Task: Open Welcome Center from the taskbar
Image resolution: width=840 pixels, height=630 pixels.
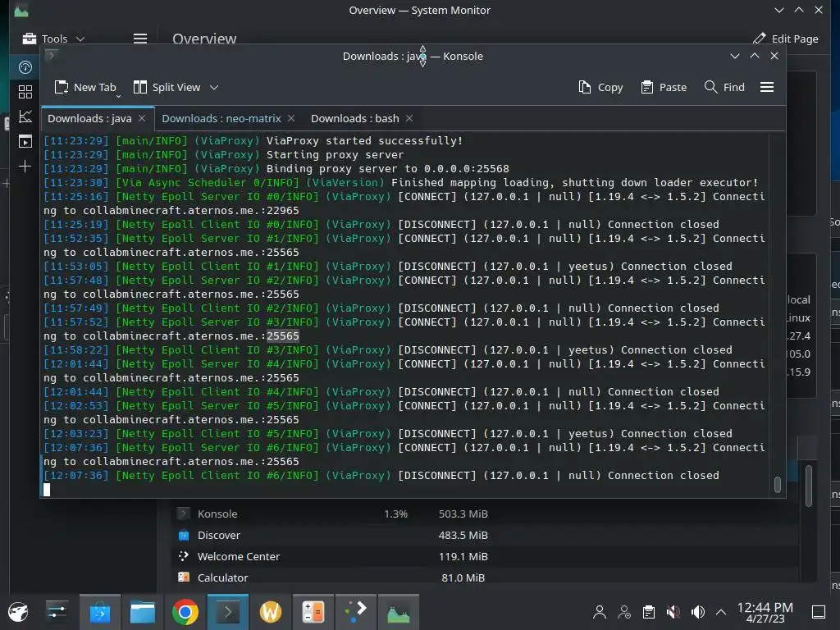Action: [x=356, y=612]
